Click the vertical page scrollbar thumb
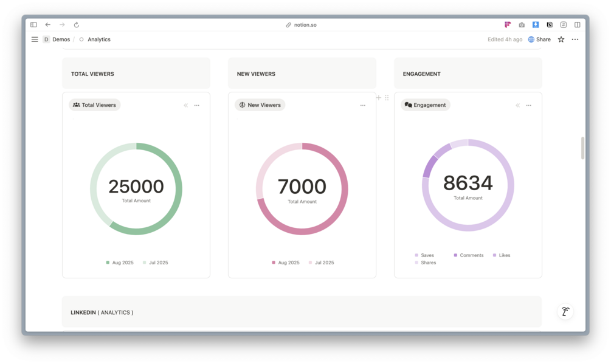Viewport: 611px width, 364px height. 582,148
